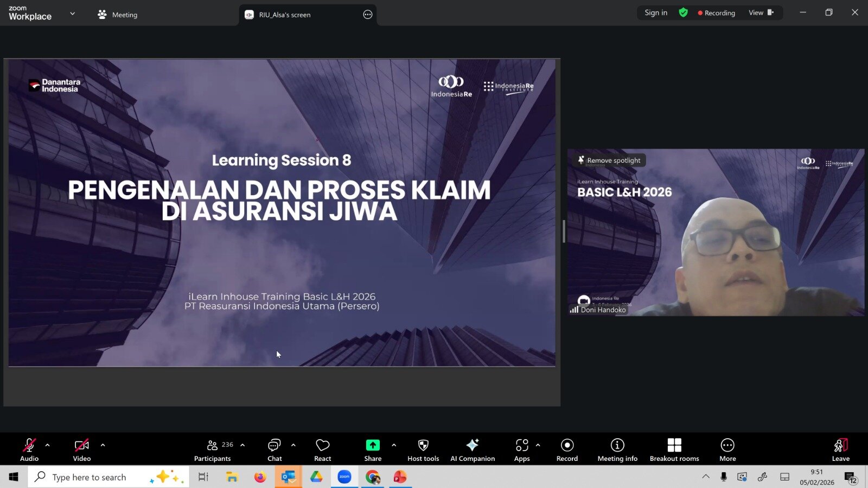Click the green Share screen icon

point(373,445)
